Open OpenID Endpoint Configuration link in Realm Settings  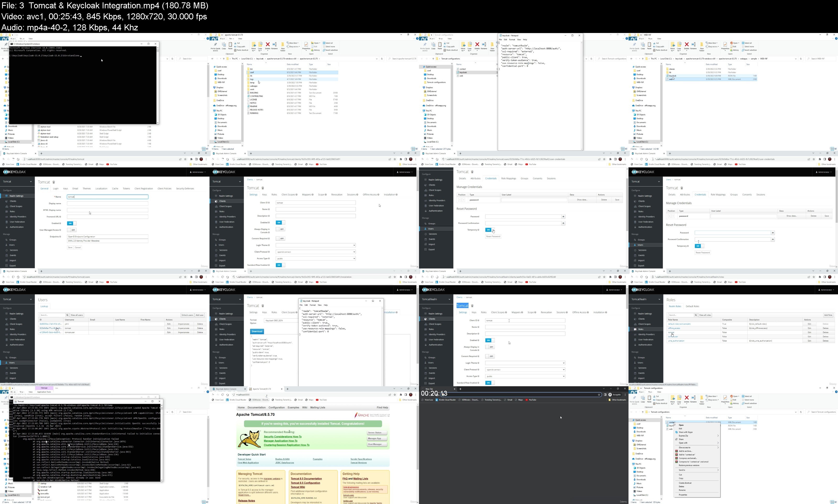click(107, 237)
